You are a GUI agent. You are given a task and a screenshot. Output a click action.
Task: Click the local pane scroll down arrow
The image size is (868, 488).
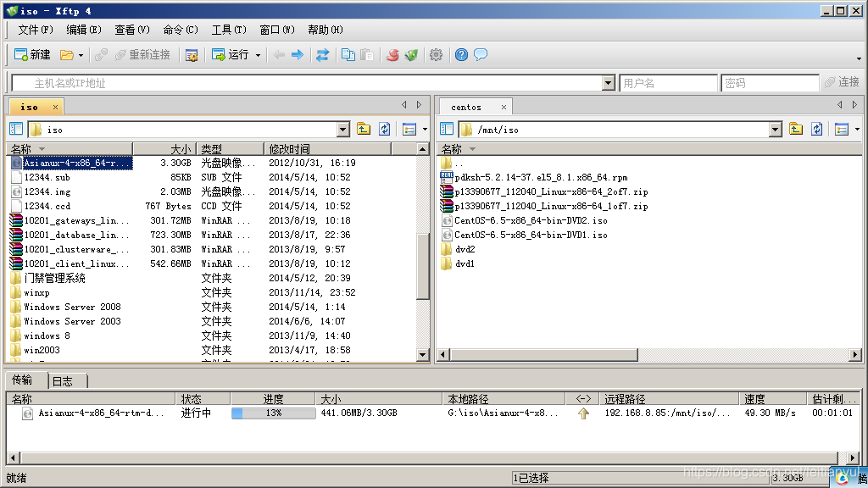422,355
